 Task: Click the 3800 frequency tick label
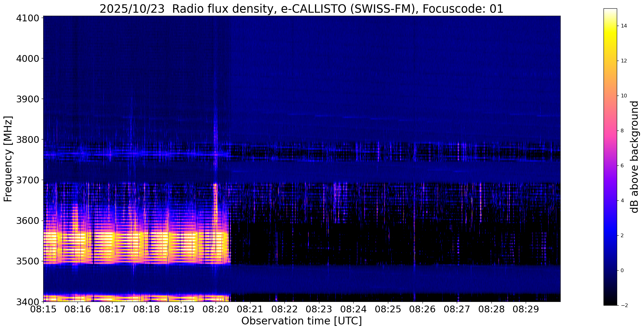[28, 139]
